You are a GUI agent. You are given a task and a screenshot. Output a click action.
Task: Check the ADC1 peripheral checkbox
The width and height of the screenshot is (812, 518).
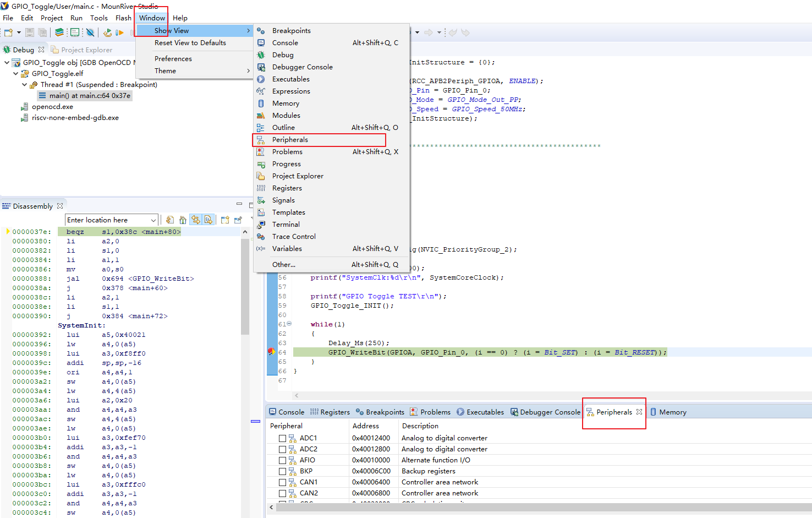[x=282, y=438]
